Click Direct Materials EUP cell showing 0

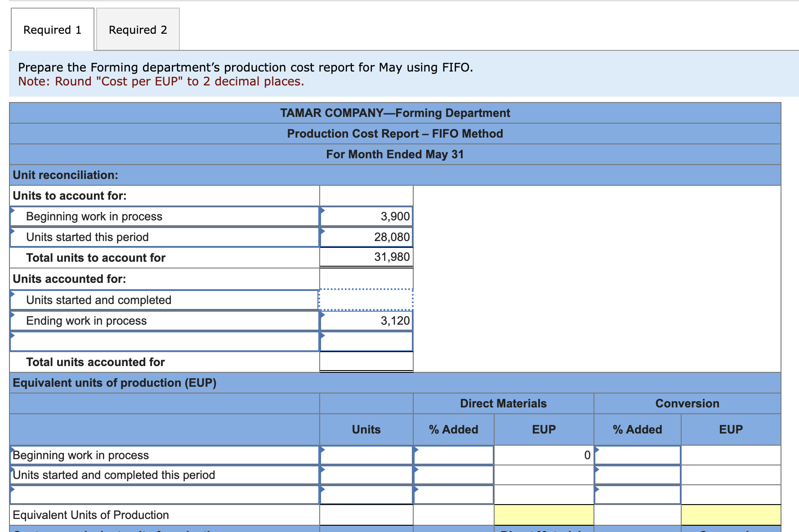[544, 455]
